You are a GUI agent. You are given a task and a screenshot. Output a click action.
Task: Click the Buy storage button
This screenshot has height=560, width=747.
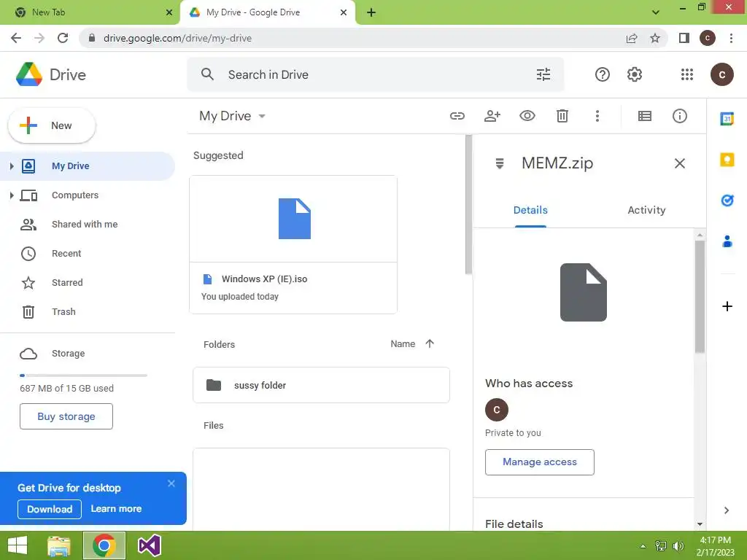(66, 416)
